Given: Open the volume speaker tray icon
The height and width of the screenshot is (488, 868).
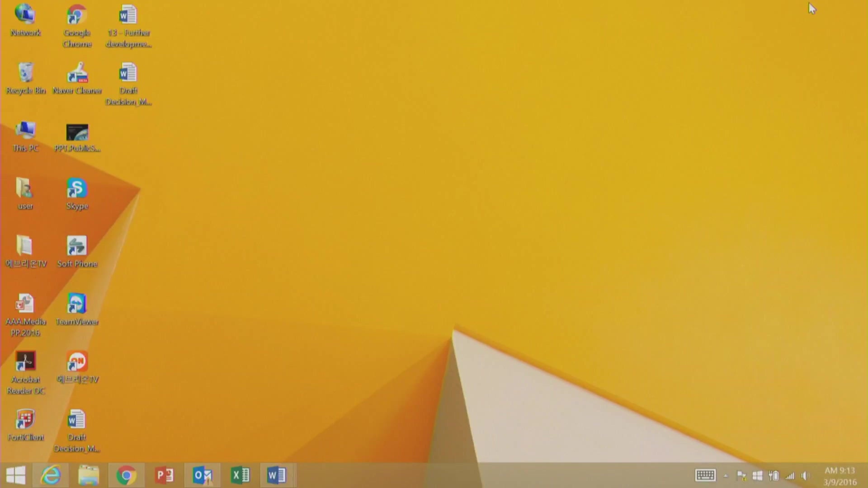Looking at the screenshot, I should pyautogui.click(x=806, y=476).
